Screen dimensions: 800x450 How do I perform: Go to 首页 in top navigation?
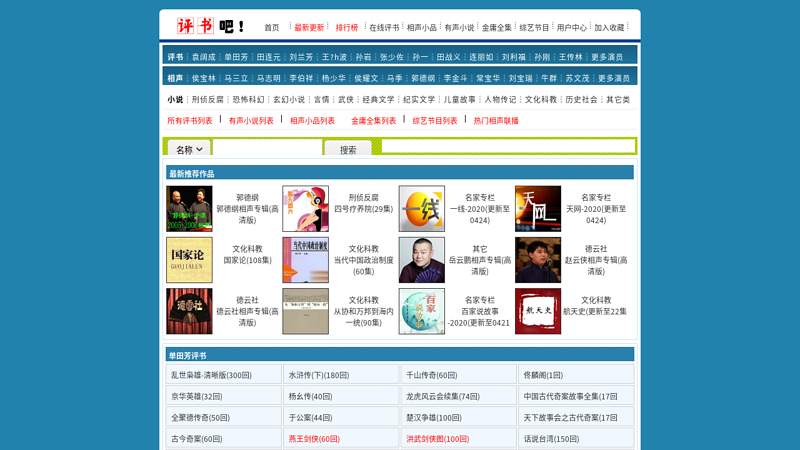pos(271,28)
